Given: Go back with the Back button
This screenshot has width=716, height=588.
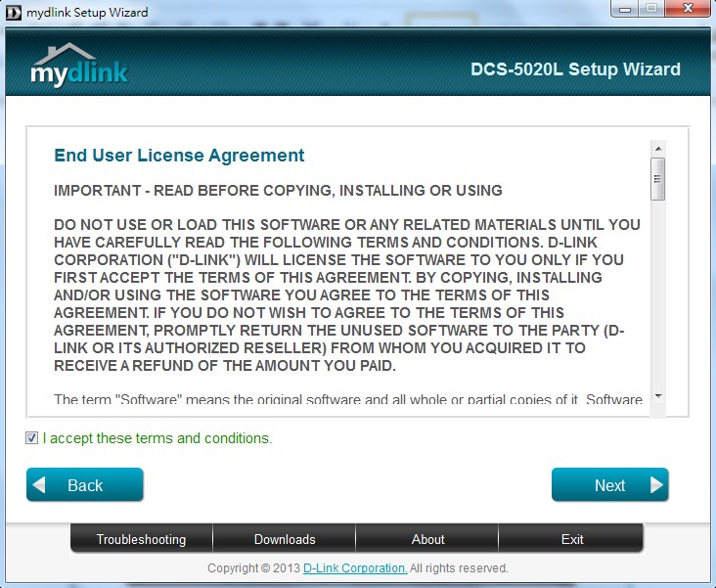Looking at the screenshot, I should pyautogui.click(x=85, y=484).
